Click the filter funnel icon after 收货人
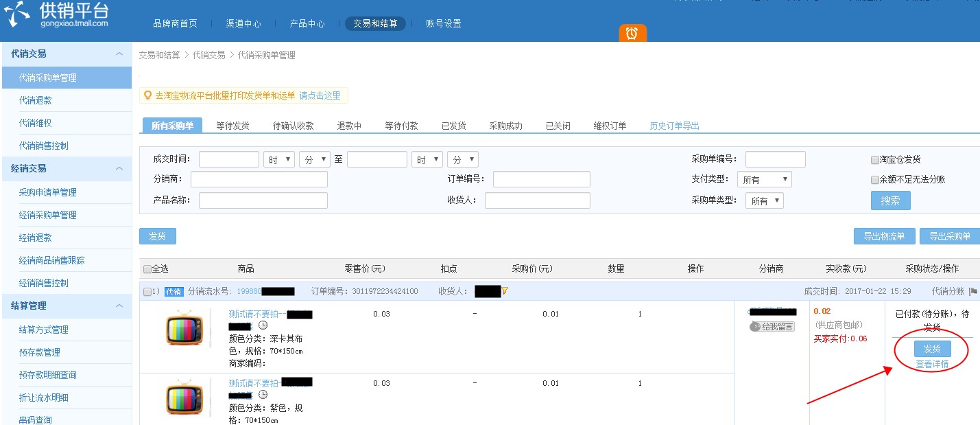 [505, 291]
